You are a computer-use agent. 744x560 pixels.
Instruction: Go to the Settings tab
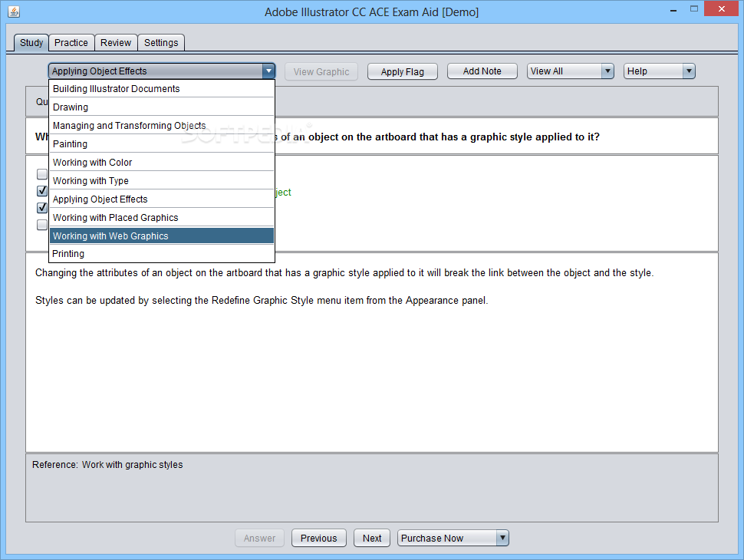click(161, 43)
